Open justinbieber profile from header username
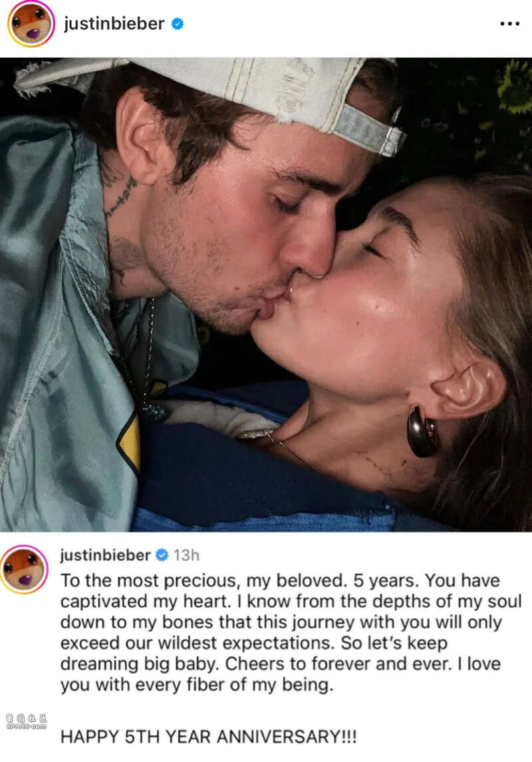The height and width of the screenshot is (762, 532). 114,23
